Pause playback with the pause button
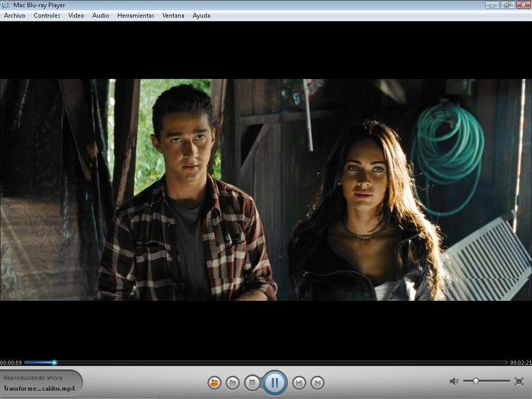 click(x=275, y=383)
